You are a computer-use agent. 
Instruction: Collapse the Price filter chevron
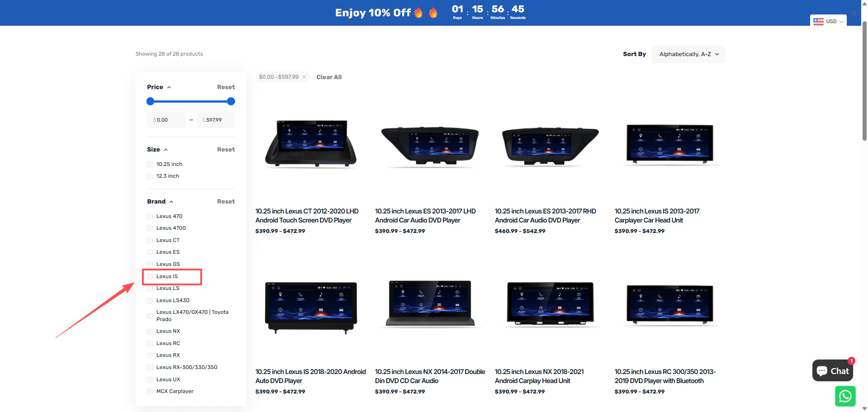(169, 87)
